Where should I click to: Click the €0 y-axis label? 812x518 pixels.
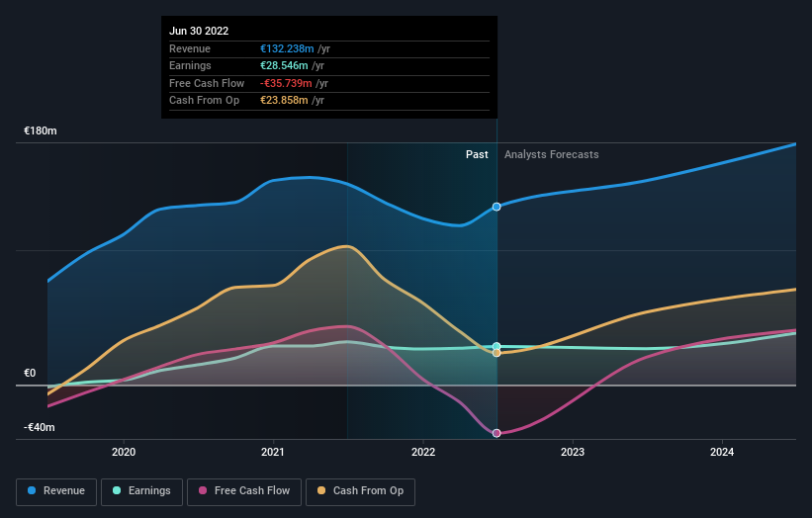coord(30,373)
